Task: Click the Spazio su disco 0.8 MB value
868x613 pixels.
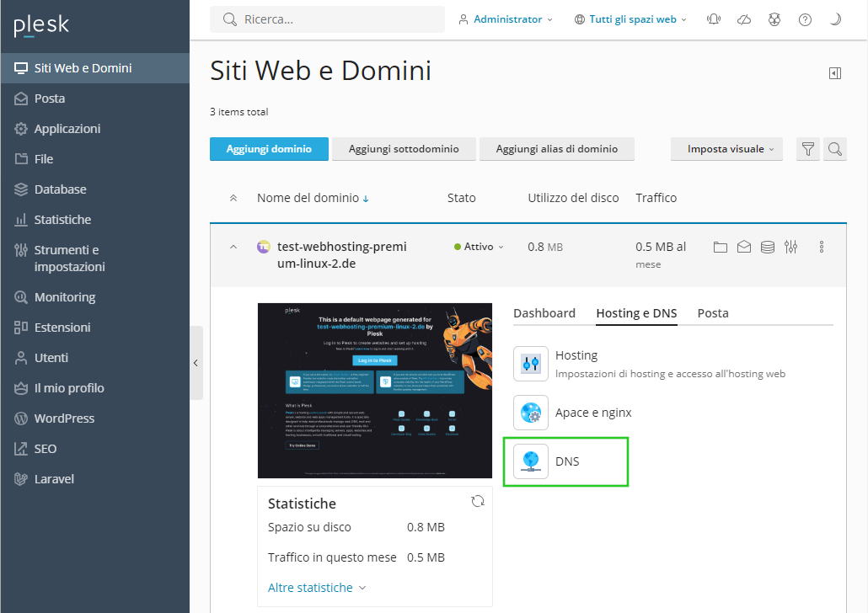Action: click(x=426, y=527)
